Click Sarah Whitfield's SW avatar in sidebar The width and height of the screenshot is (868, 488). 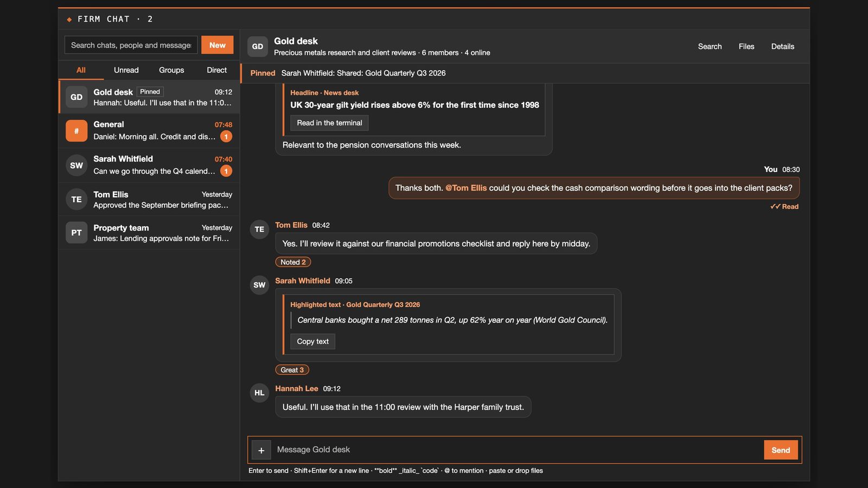76,165
